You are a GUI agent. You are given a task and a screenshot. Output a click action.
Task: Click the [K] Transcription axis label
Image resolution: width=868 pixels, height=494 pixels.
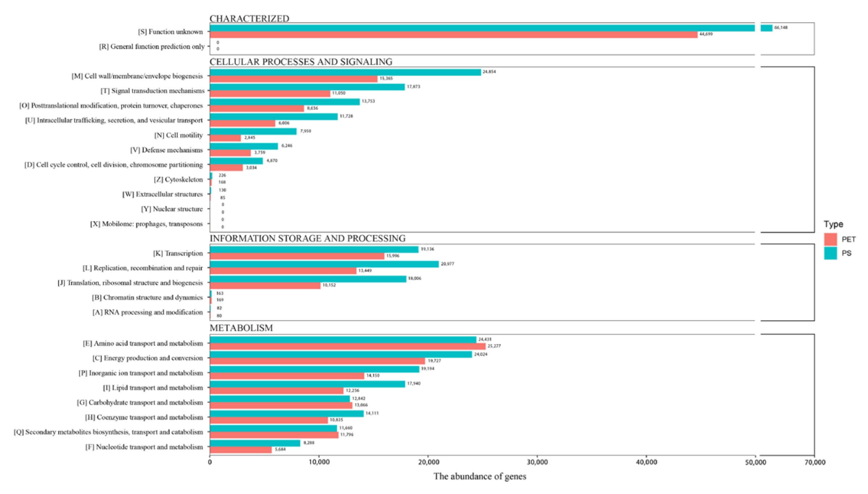tap(178, 253)
